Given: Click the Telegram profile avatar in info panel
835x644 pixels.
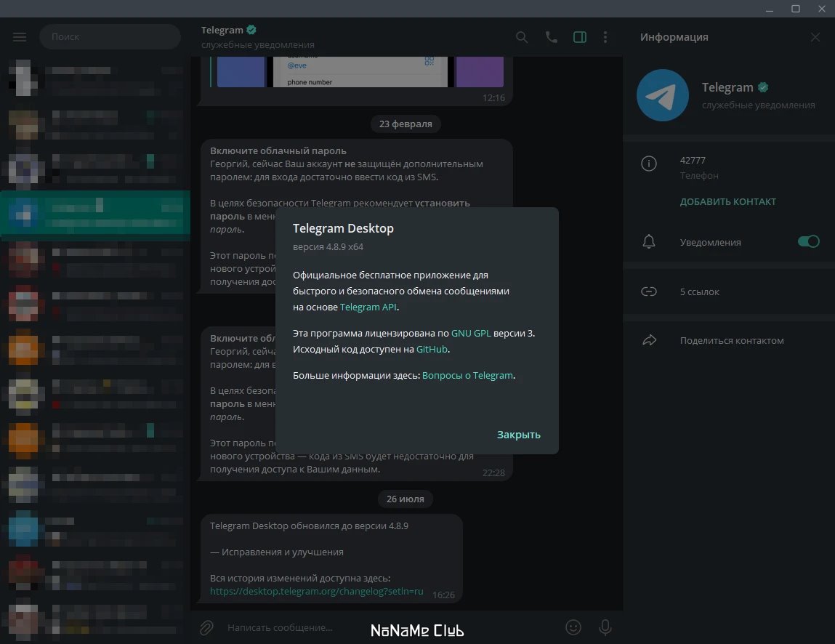Looking at the screenshot, I should (663, 95).
